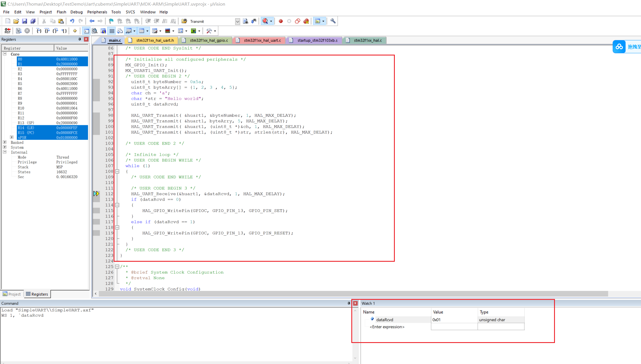Click the Step Into icon
641x364 pixels.
39,31
